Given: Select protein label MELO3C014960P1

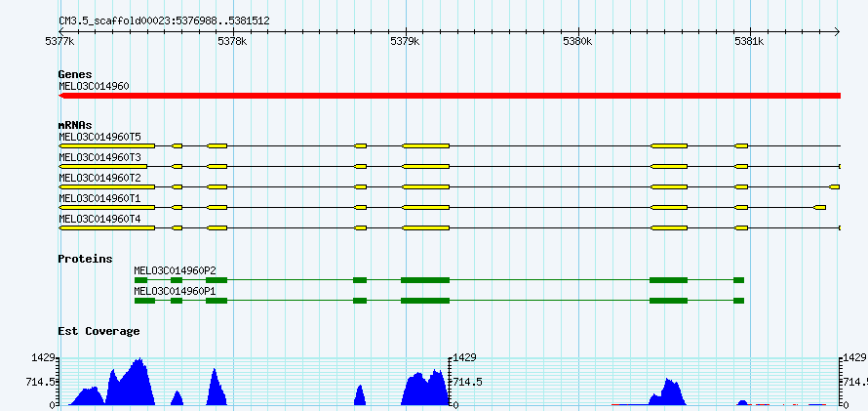Looking at the screenshot, I should pyautogui.click(x=175, y=291).
